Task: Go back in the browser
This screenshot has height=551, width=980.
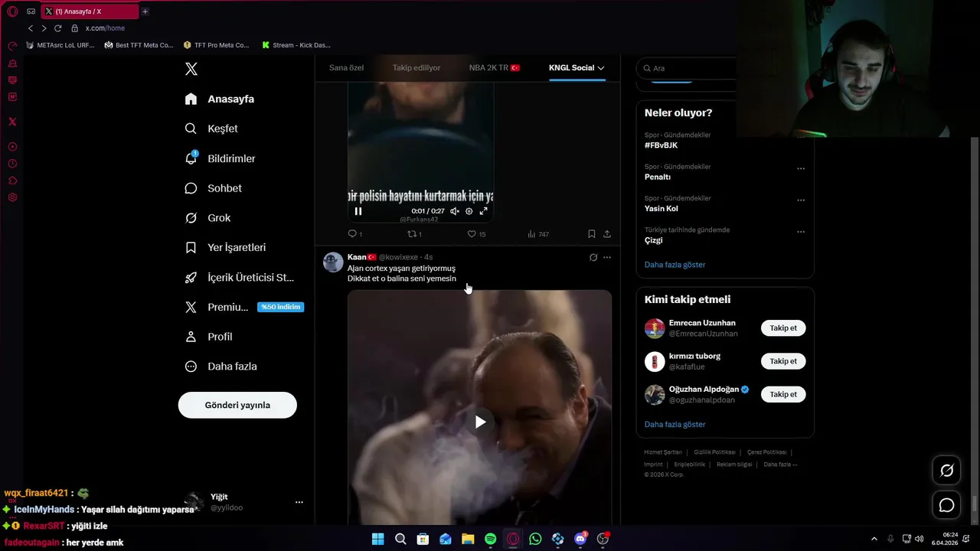Action: [x=31, y=28]
